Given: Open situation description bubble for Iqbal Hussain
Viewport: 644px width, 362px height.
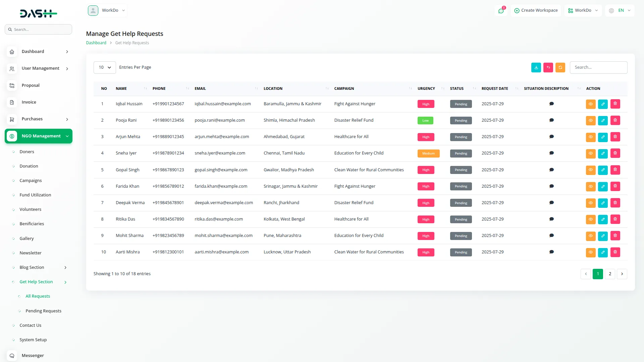Looking at the screenshot, I should click(x=551, y=104).
